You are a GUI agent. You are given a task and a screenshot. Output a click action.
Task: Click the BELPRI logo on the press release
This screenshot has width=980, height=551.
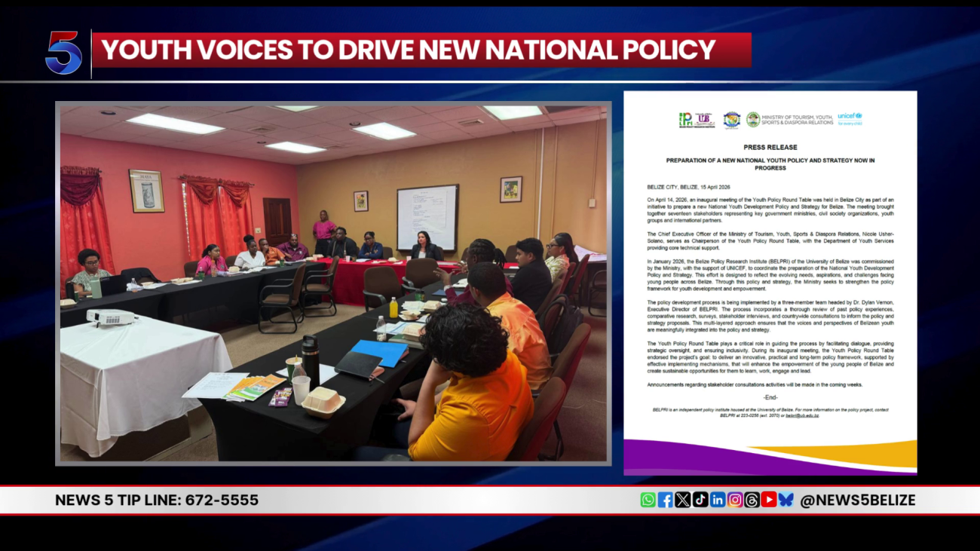coord(687,119)
